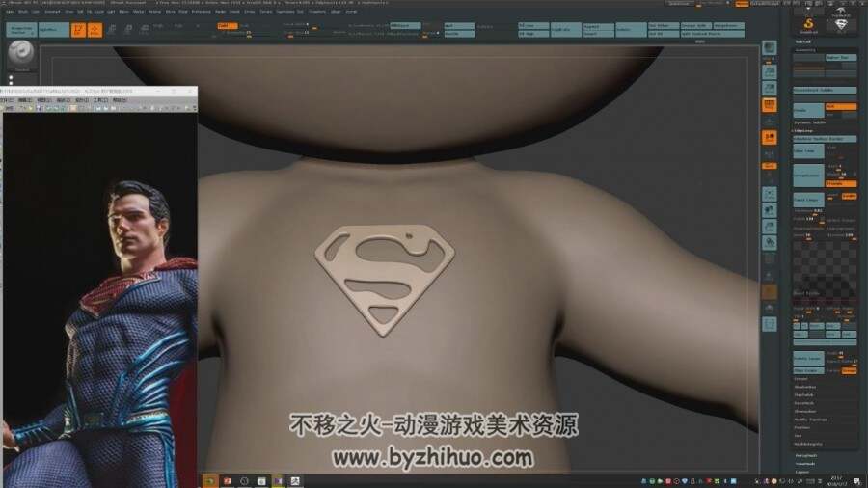Click the Scroll canvas icon on right shelf
Image resolution: width=868 pixels, height=488 pixels.
pyautogui.click(x=770, y=72)
